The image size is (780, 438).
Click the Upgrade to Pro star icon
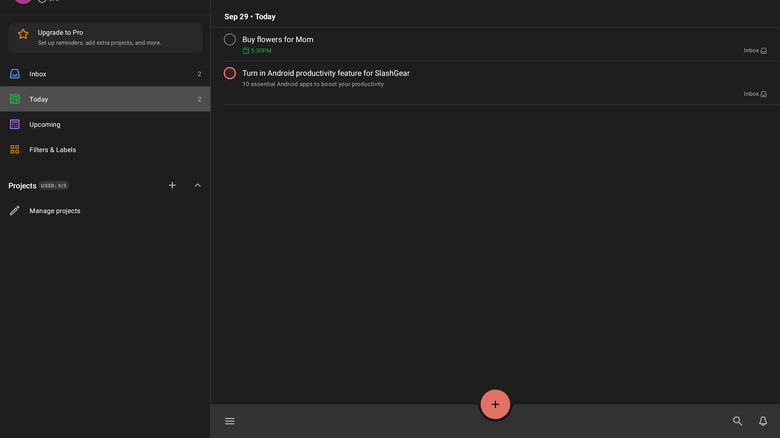coord(23,34)
